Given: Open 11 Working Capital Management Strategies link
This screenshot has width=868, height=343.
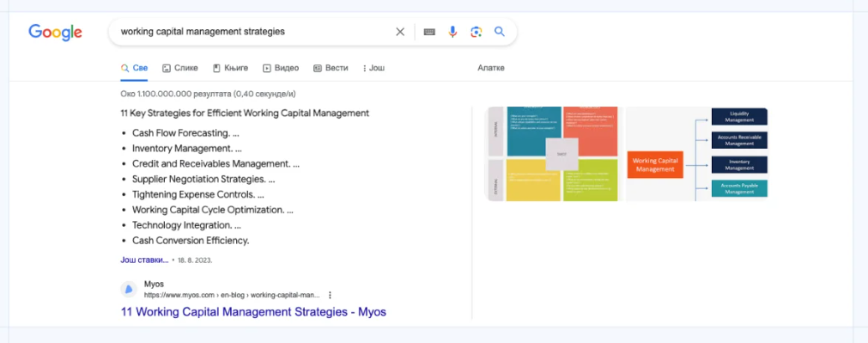Looking at the screenshot, I should pos(253,311).
